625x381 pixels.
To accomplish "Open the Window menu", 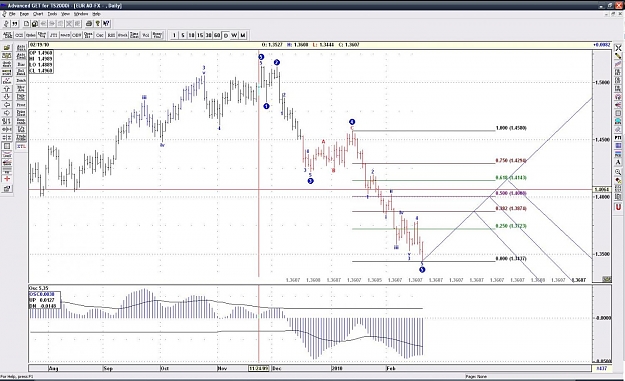I will pyautogui.click(x=81, y=14).
